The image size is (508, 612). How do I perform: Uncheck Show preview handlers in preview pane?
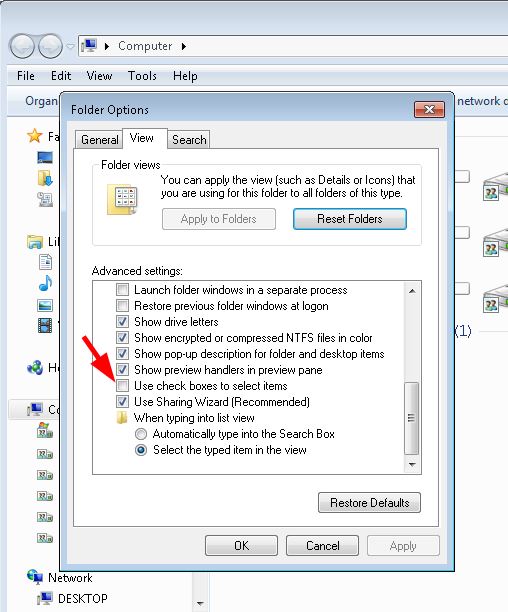(x=123, y=370)
